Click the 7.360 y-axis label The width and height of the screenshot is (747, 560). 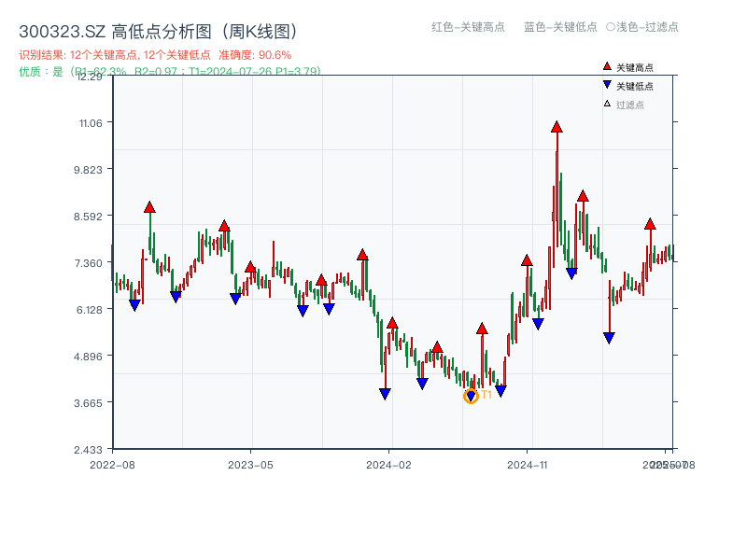[x=88, y=263]
